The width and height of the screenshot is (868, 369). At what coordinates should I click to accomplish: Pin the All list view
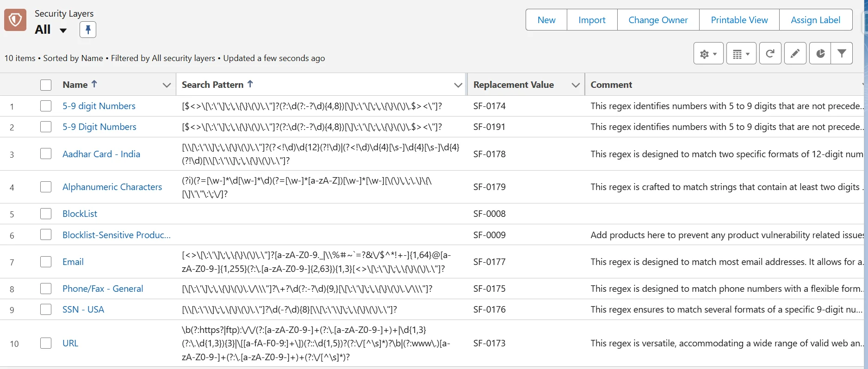87,30
